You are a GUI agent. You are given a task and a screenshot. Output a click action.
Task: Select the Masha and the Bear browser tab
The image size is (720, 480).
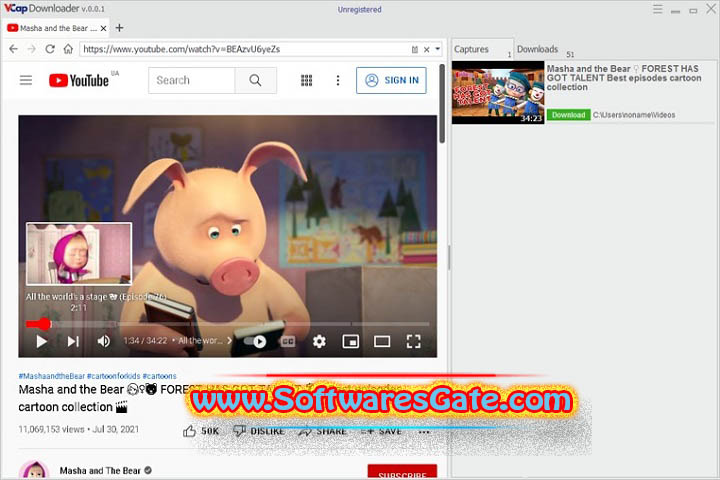click(x=55, y=28)
